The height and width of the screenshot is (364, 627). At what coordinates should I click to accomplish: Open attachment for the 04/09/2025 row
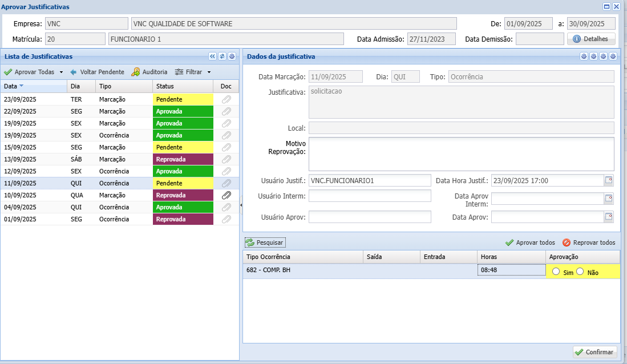(226, 207)
